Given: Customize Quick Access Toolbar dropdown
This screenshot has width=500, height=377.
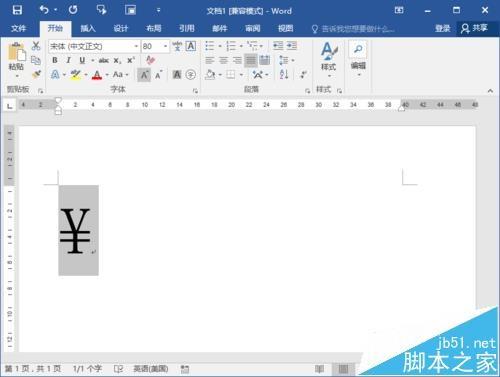Looking at the screenshot, I should click(159, 10).
